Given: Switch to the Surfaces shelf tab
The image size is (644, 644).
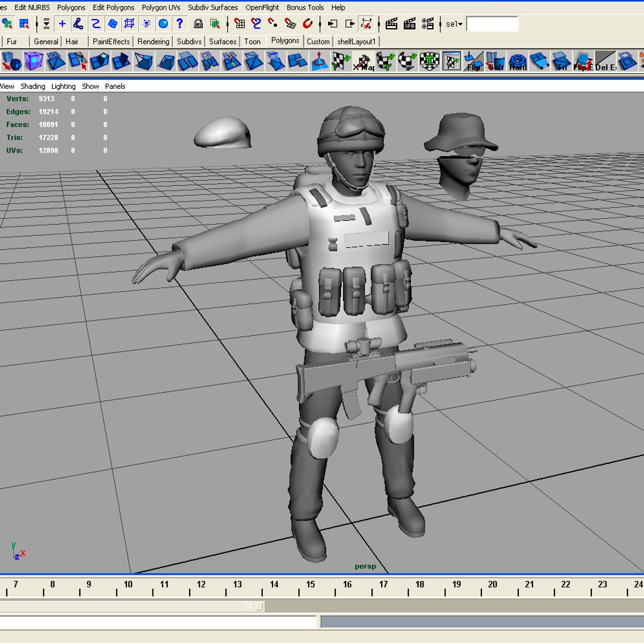Looking at the screenshot, I should [x=222, y=42].
